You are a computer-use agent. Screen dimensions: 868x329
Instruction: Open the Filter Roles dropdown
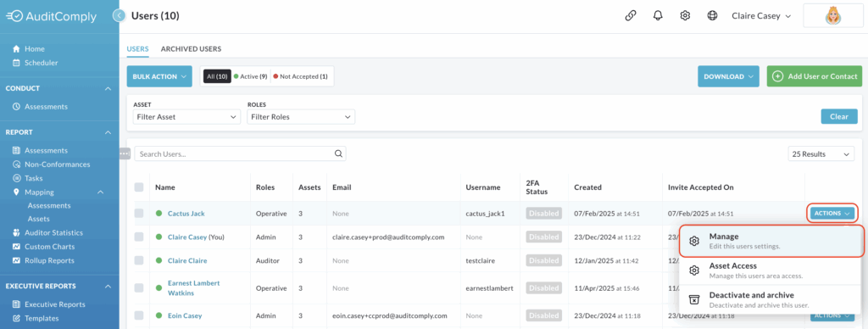pyautogui.click(x=301, y=117)
